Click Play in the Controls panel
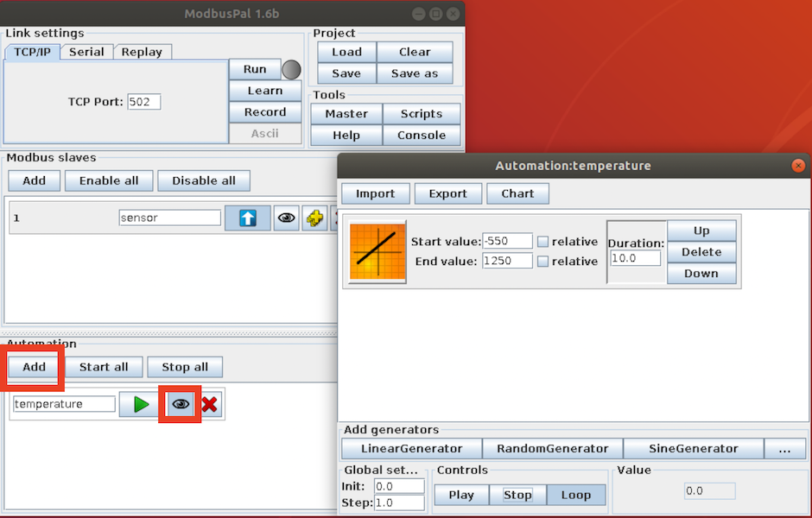This screenshot has height=518, width=812. pyautogui.click(x=461, y=496)
